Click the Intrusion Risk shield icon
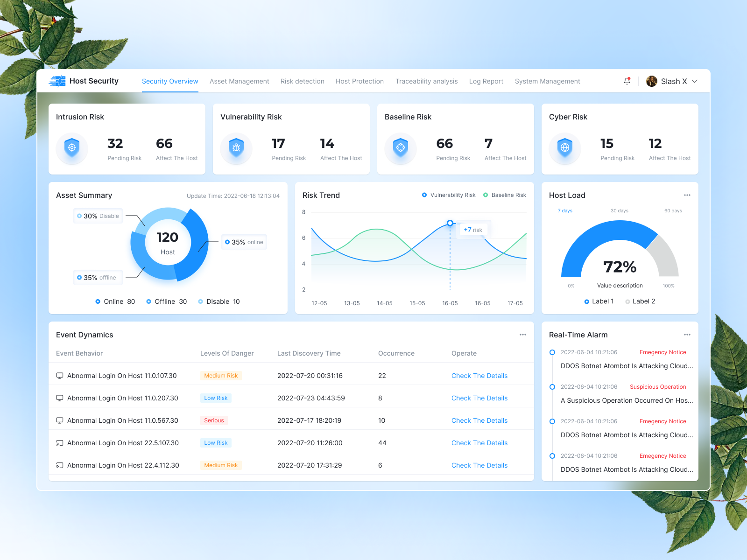Image resolution: width=747 pixels, height=560 pixels. (x=72, y=149)
